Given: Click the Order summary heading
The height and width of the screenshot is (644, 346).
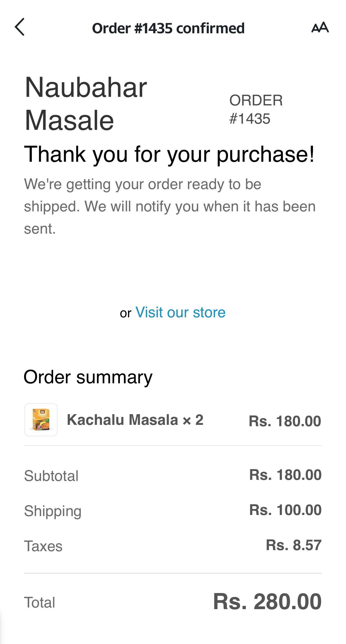Looking at the screenshot, I should point(88,377).
